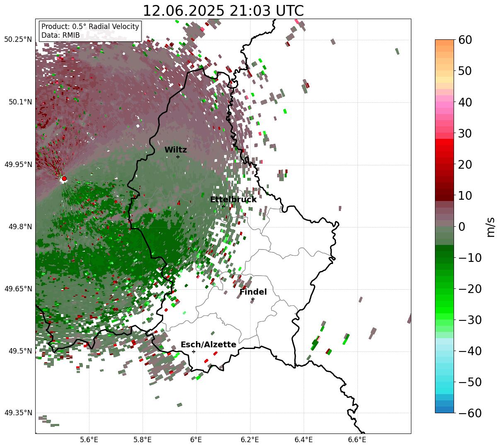This screenshot has width=500, height=448.
Task: Click the 49.8°N latitude label
Action: pyautogui.click(x=20, y=227)
